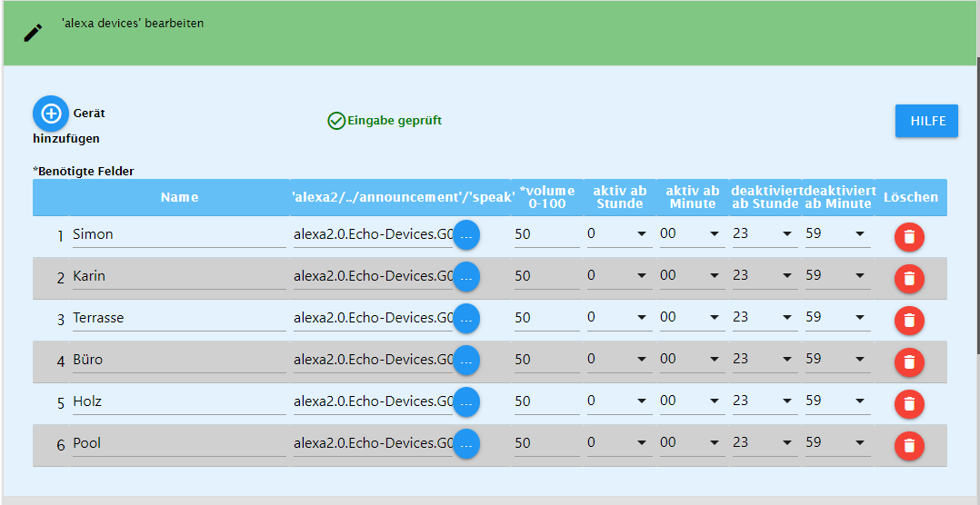The width and height of the screenshot is (980, 505).
Task: Open 'deaktiviert ab Minute' dropdown for Büro
Action: coord(837,360)
